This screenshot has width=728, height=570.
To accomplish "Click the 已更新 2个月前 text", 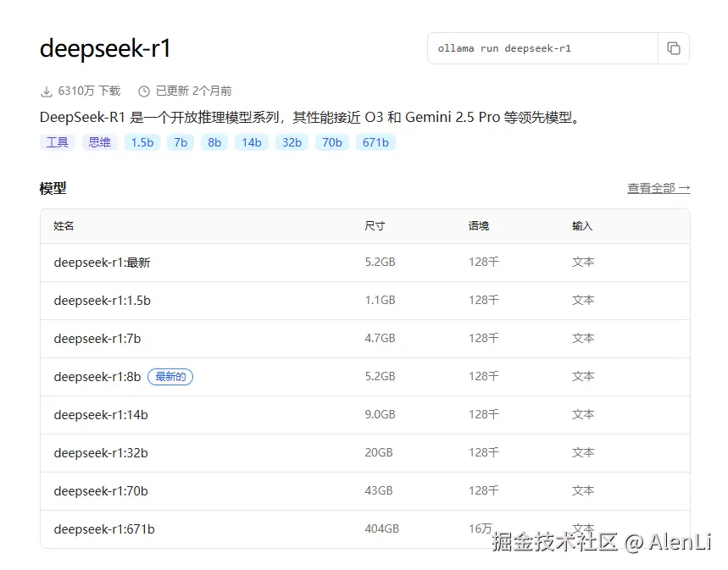I will (193, 91).
